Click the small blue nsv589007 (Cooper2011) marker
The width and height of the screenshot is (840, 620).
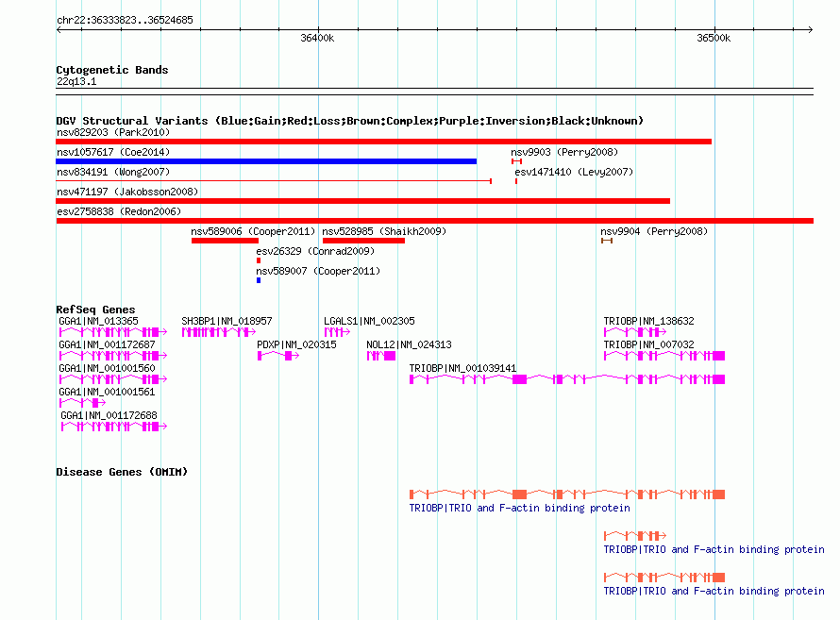(259, 280)
